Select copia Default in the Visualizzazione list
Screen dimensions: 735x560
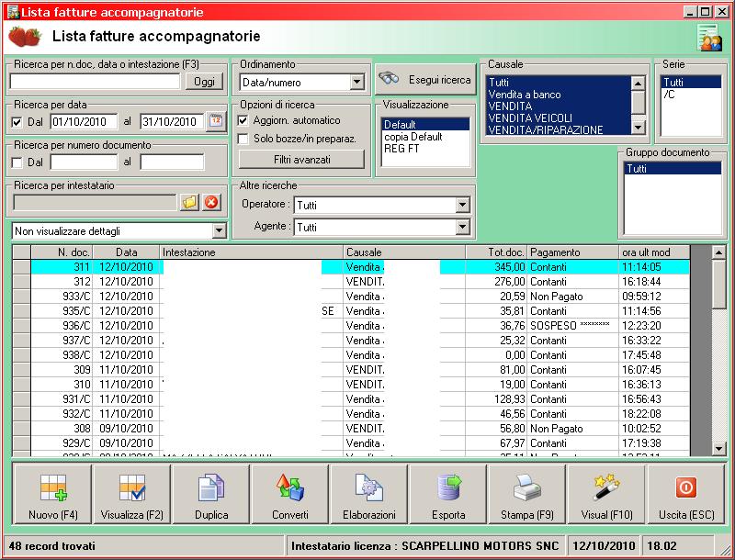pyautogui.click(x=413, y=137)
